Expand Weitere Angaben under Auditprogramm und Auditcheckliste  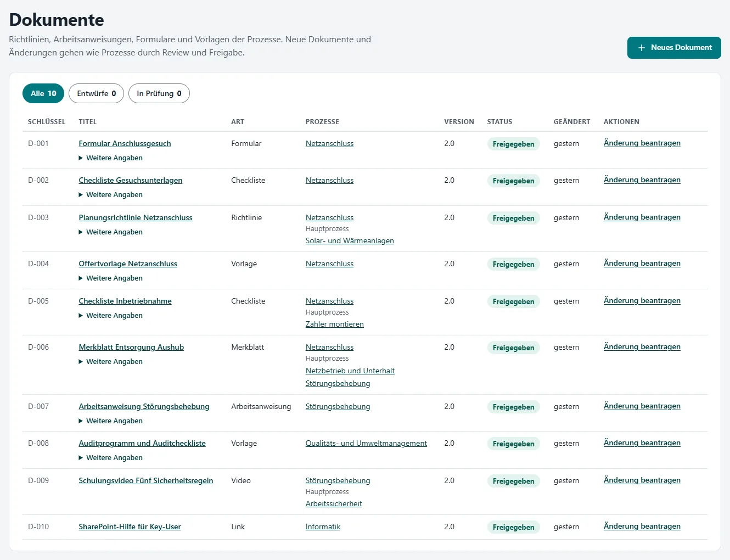(111, 458)
